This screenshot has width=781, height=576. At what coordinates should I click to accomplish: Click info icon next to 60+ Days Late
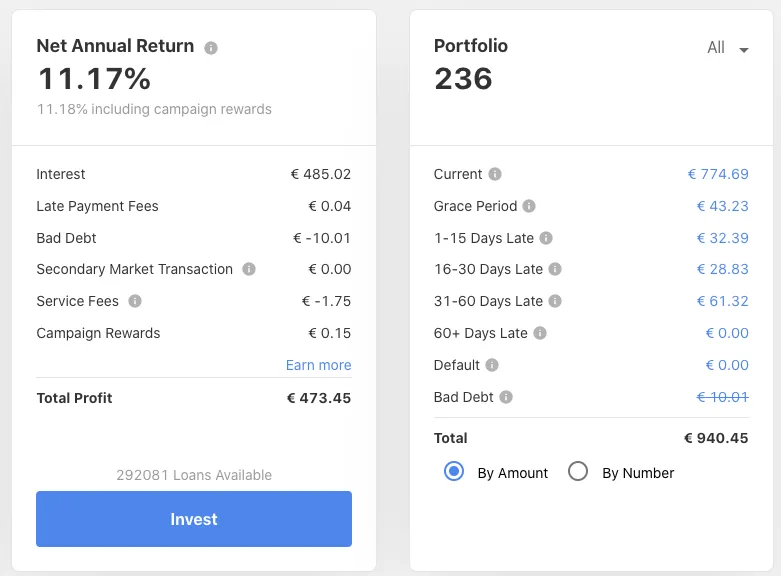[x=540, y=333]
